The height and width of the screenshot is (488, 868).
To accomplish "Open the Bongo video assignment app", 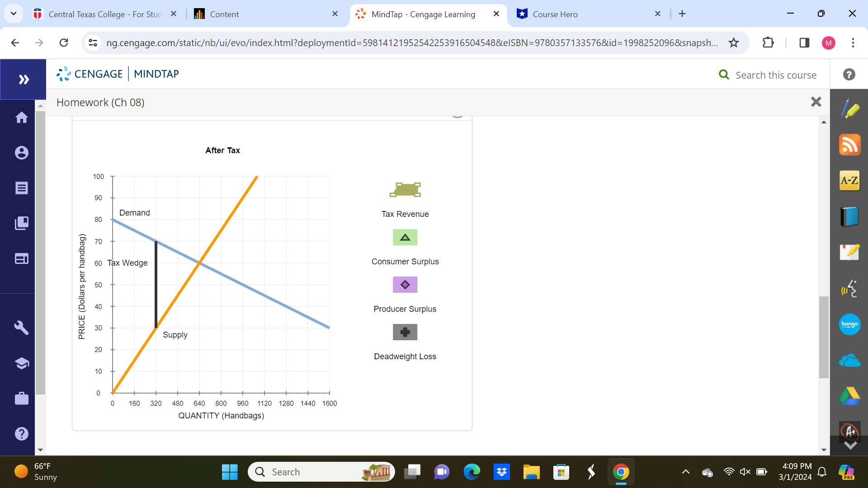I will (x=849, y=324).
